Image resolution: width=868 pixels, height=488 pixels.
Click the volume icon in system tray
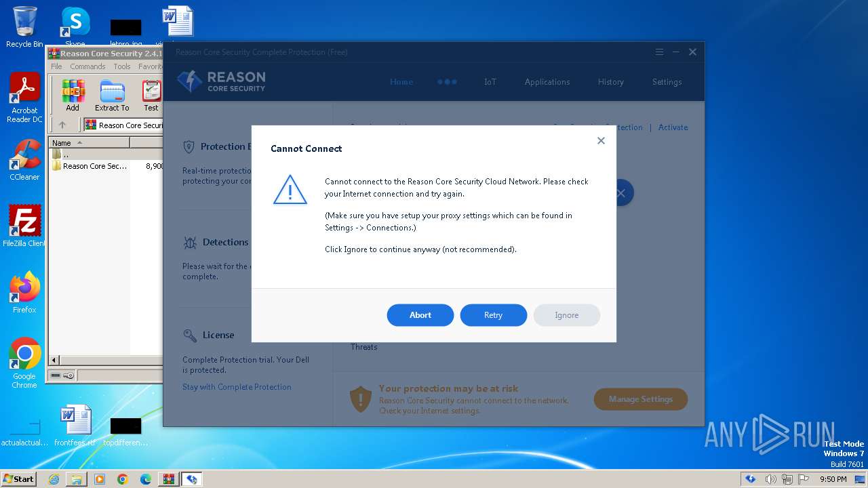pos(771,479)
